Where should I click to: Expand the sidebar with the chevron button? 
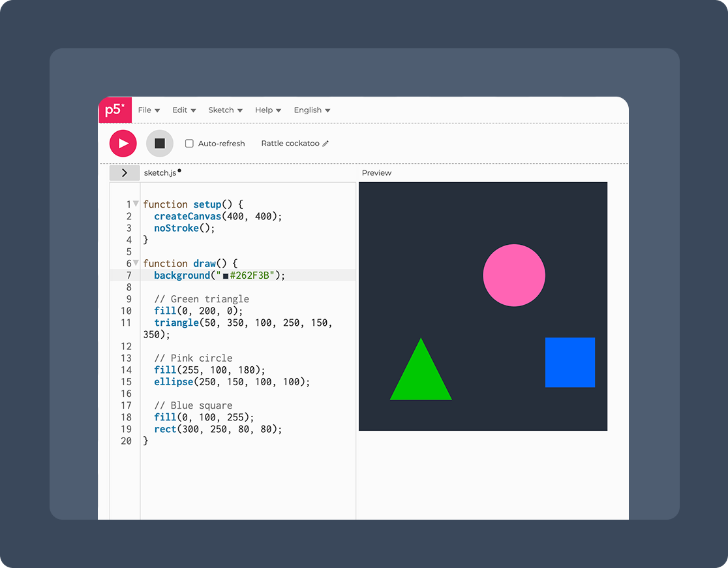[124, 173]
